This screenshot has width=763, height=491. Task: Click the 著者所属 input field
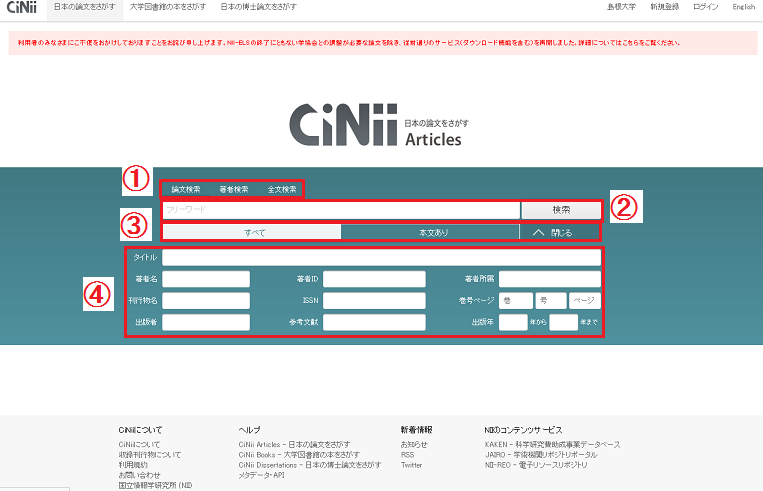[x=550, y=279]
